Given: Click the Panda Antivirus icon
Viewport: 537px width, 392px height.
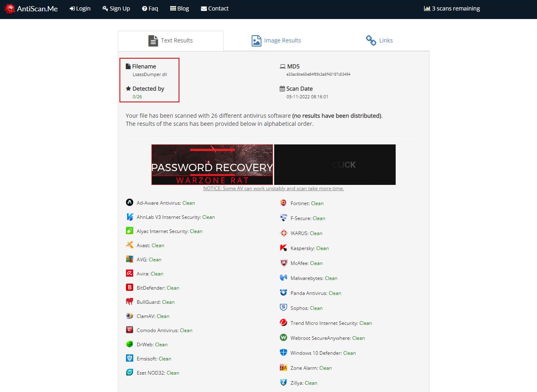Looking at the screenshot, I should (283, 292).
